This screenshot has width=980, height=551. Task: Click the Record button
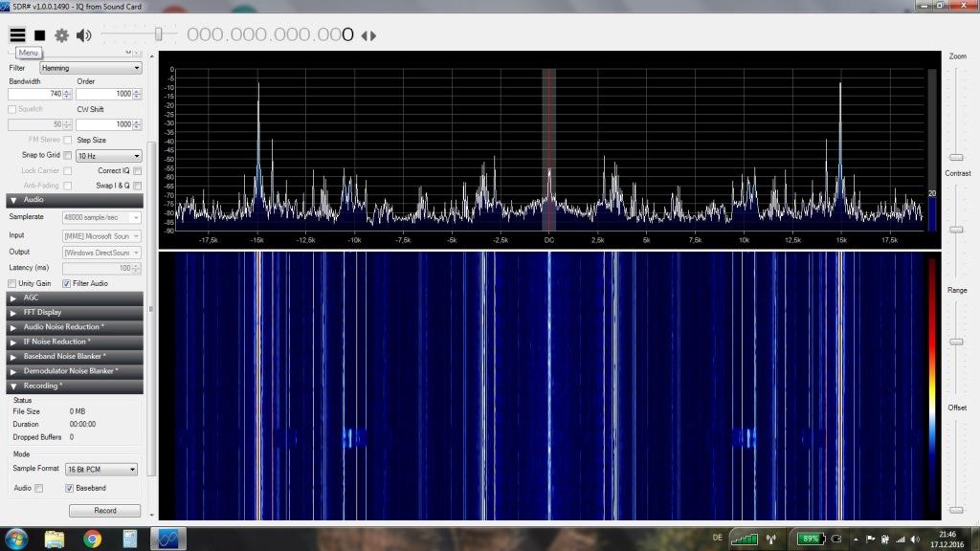(104, 511)
